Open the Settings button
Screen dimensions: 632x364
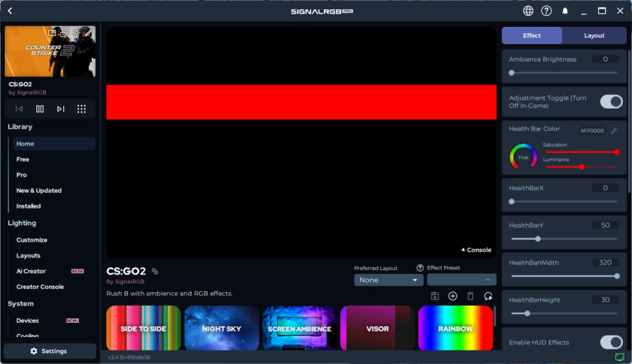click(x=49, y=351)
